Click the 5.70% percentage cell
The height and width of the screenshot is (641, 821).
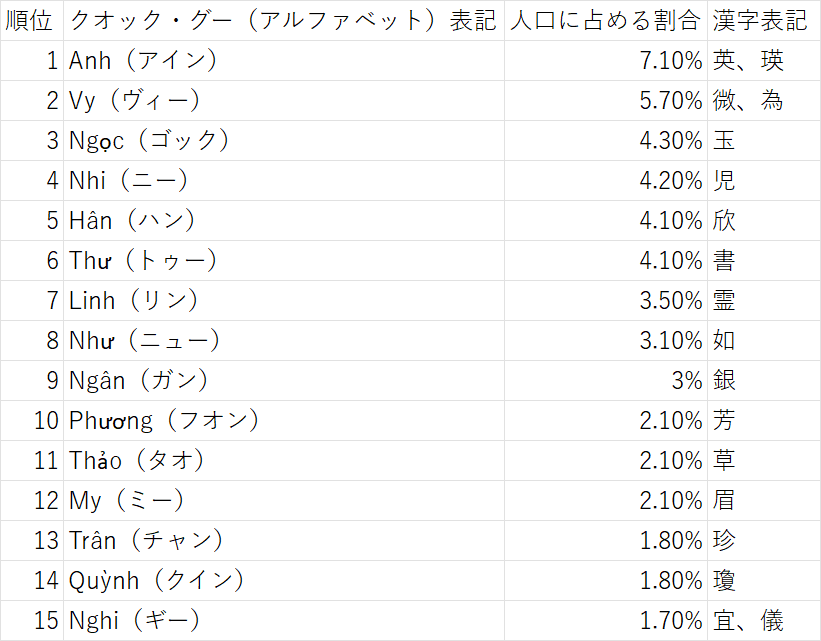(x=606, y=101)
